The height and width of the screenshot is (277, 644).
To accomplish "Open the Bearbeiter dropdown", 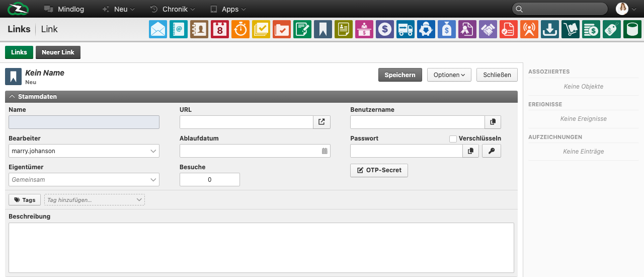I will coord(84,151).
